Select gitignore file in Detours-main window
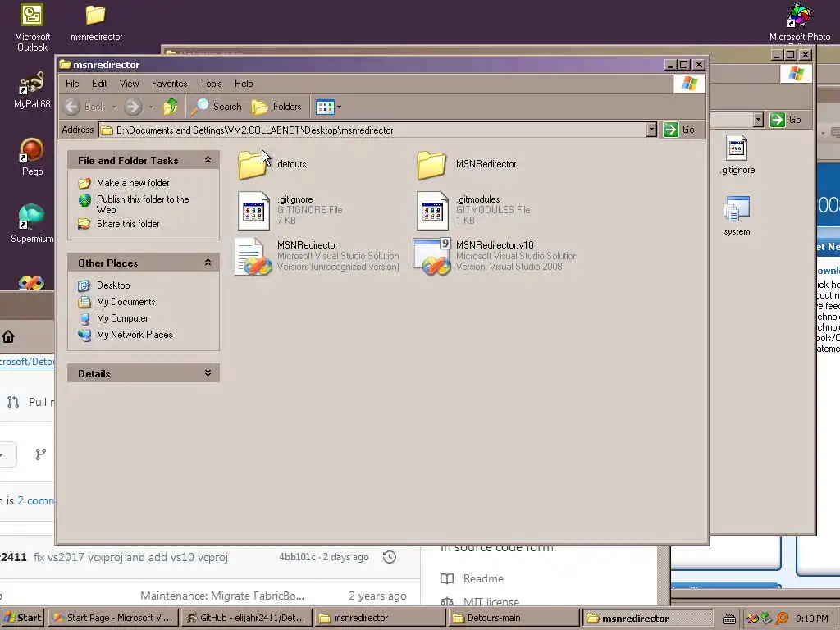 click(737, 155)
